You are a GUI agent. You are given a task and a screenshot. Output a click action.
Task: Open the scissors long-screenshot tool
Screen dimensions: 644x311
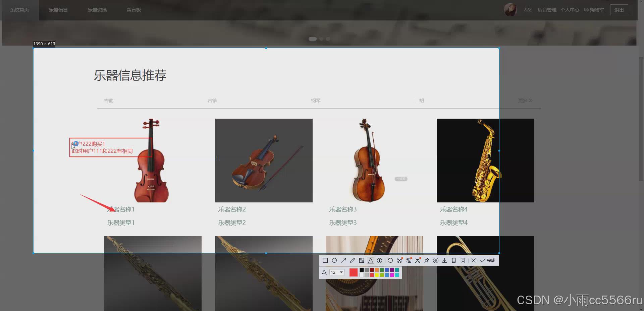[x=399, y=260]
